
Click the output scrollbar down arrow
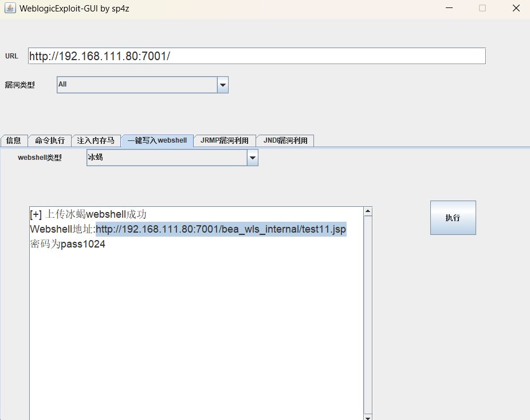pos(368,417)
